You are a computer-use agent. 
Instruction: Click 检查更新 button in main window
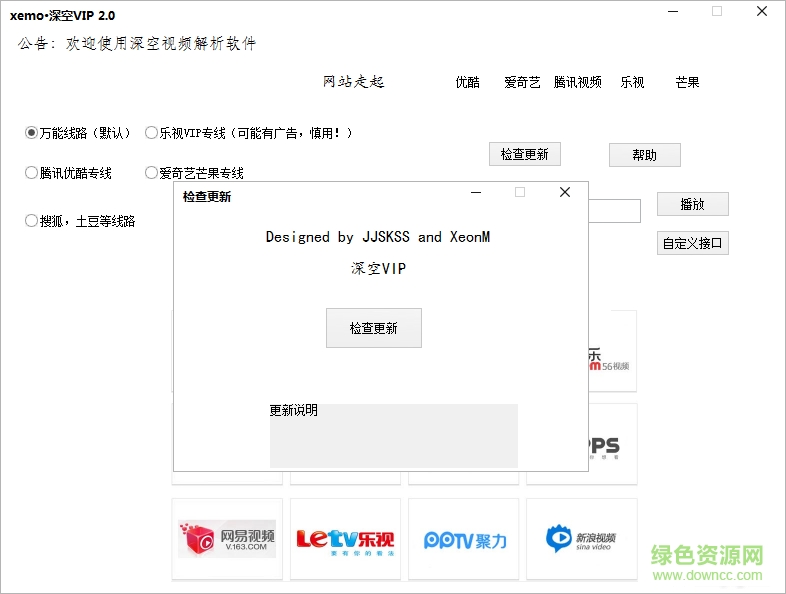pos(525,154)
